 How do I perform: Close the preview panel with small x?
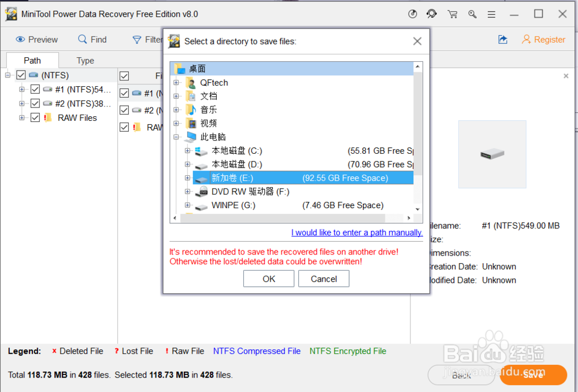566,76
